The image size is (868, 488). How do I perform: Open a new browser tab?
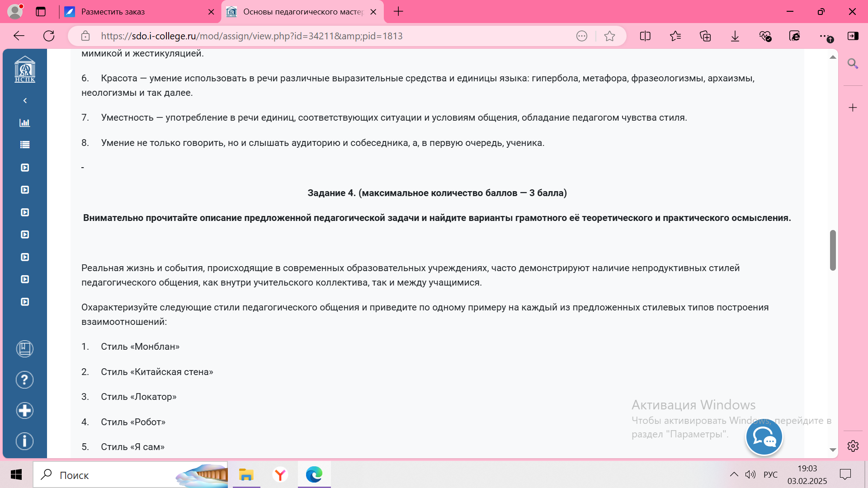[398, 12]
